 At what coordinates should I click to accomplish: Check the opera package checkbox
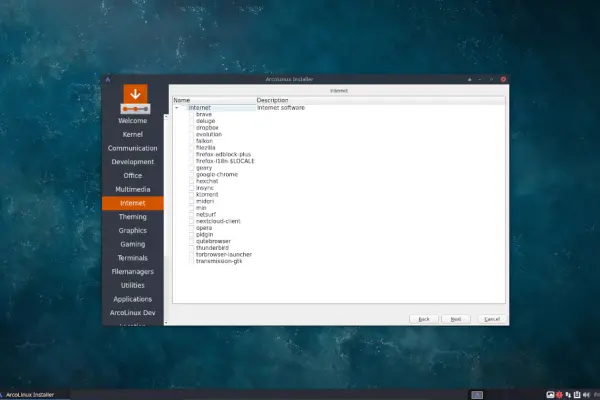click(x=191, y=228)
